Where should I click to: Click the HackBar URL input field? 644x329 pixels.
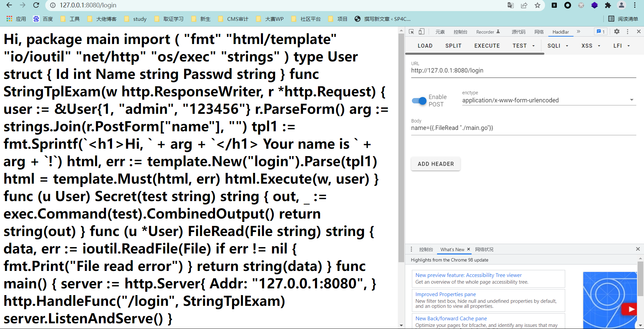[x=524, y=70]
